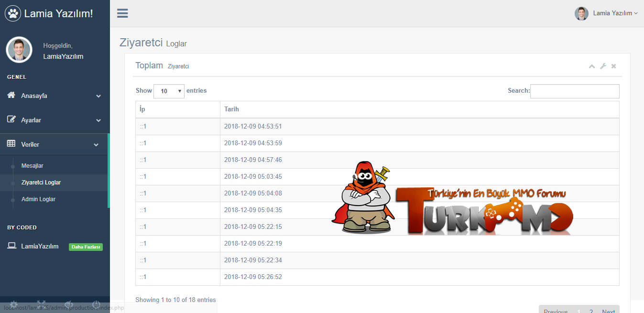Image resolution: width=644 pixels, height=313 pixels.
Task: Click date 2018-12-09 04:53:59
Action: coord(253,143)
